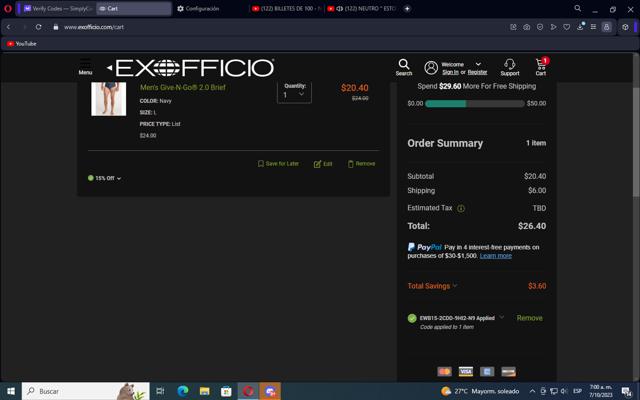Open the Cart icon with badge
Image resolution: width=640 pixels, height=400 pixels.
click(541, 67)
